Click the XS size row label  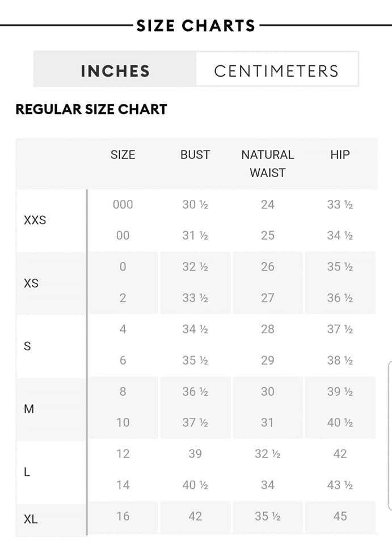click(31, 283)
